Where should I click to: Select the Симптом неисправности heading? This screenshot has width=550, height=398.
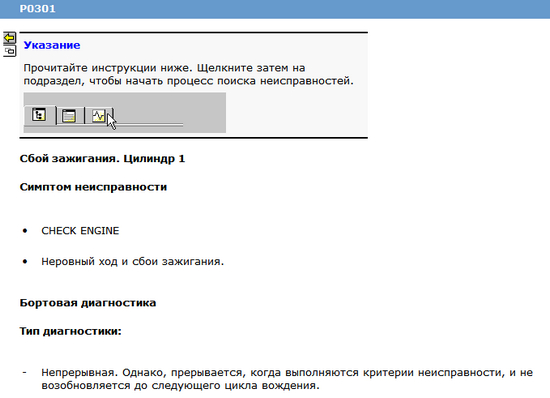(x=93, y=187)
